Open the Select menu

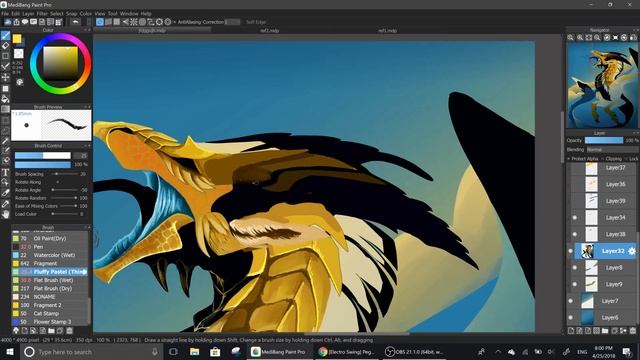(57, 13)
